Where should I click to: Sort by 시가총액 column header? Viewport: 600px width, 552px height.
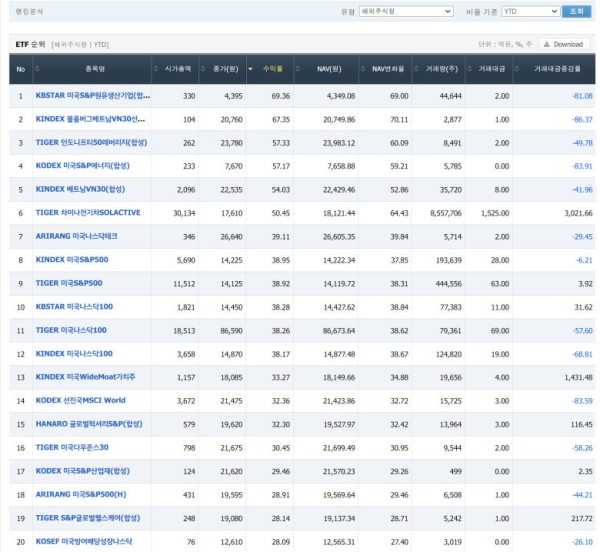(178, 69)
